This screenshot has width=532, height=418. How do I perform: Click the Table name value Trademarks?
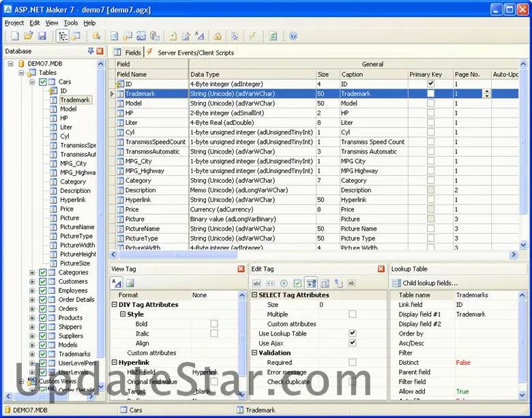pos(472,295)
